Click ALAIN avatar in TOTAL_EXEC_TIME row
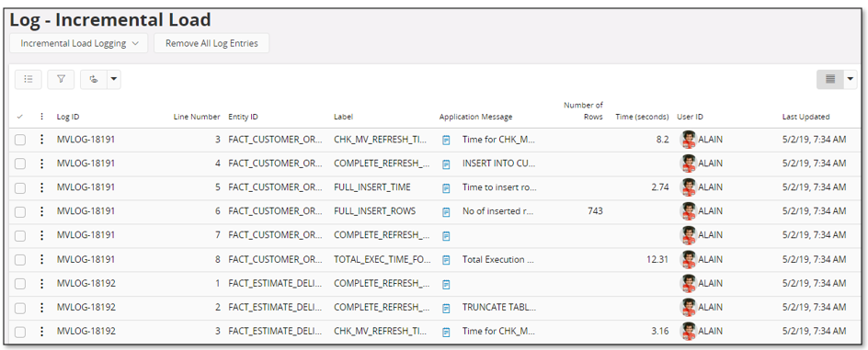868x350 pixels. coord(688,259)
